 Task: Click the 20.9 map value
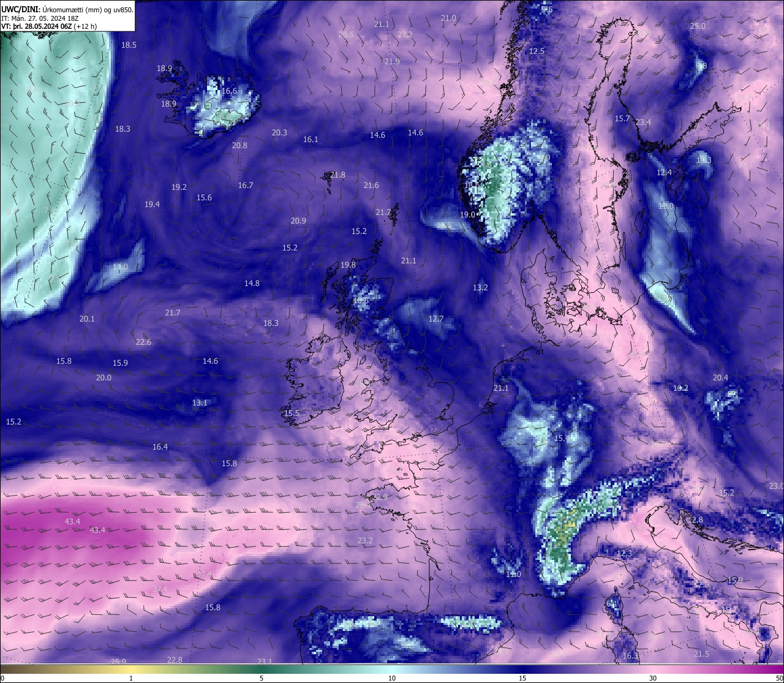[x=298, y=221]
